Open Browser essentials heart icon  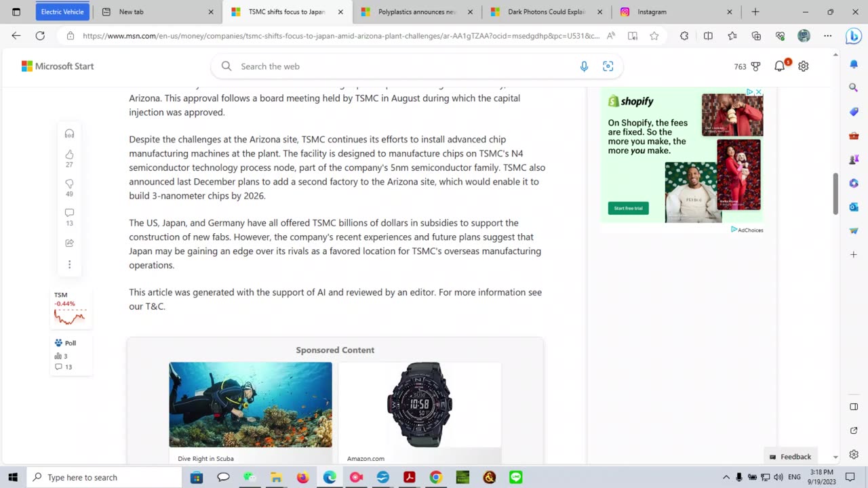coord(780,36)
